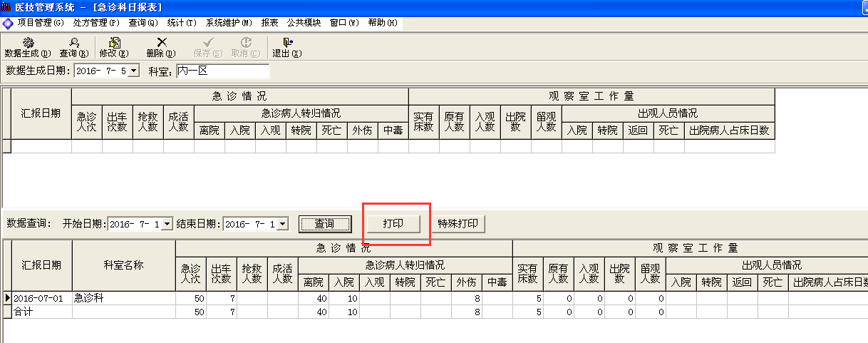Click the application icon in title bar
The width and height of the screenshot is (868, 343).
click(x=7, y=7)
